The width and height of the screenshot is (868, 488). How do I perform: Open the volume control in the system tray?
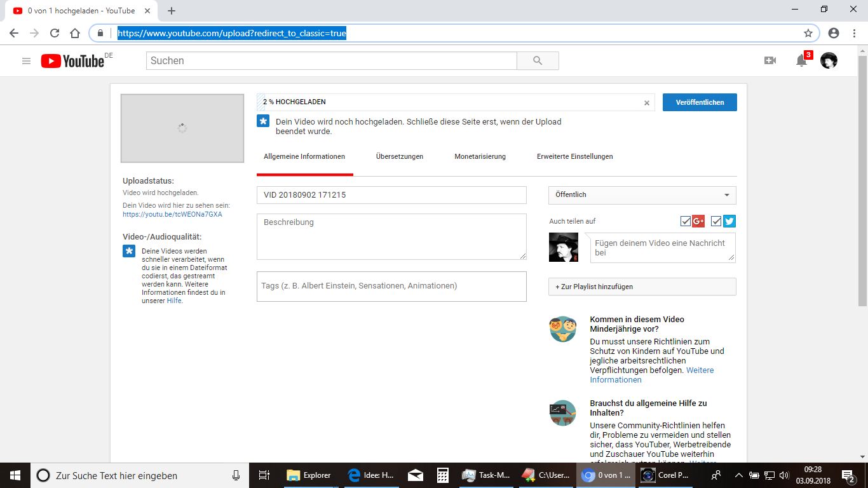(783, 475)
